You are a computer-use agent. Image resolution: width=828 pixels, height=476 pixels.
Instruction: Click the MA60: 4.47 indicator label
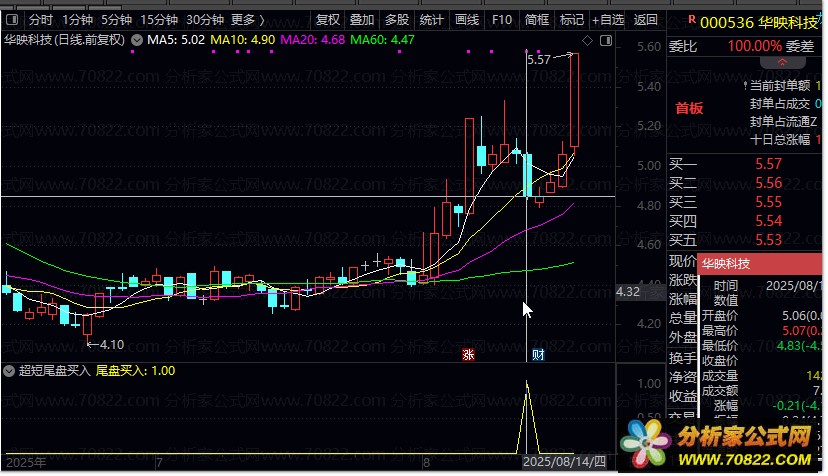coord(382,40)
